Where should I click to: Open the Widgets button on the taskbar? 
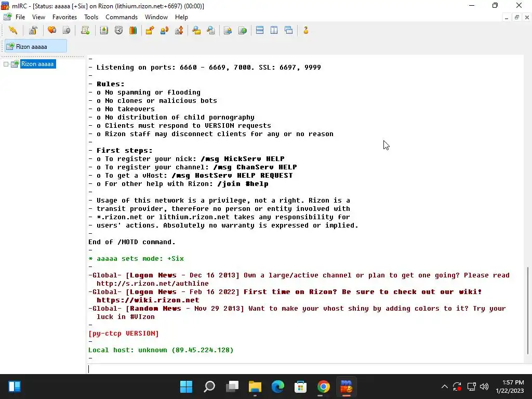15,387
